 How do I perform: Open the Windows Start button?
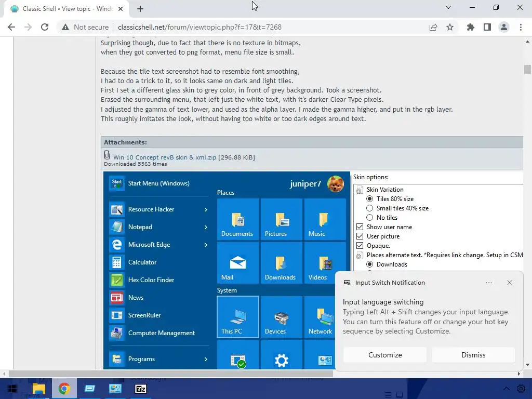pos(12,389)
